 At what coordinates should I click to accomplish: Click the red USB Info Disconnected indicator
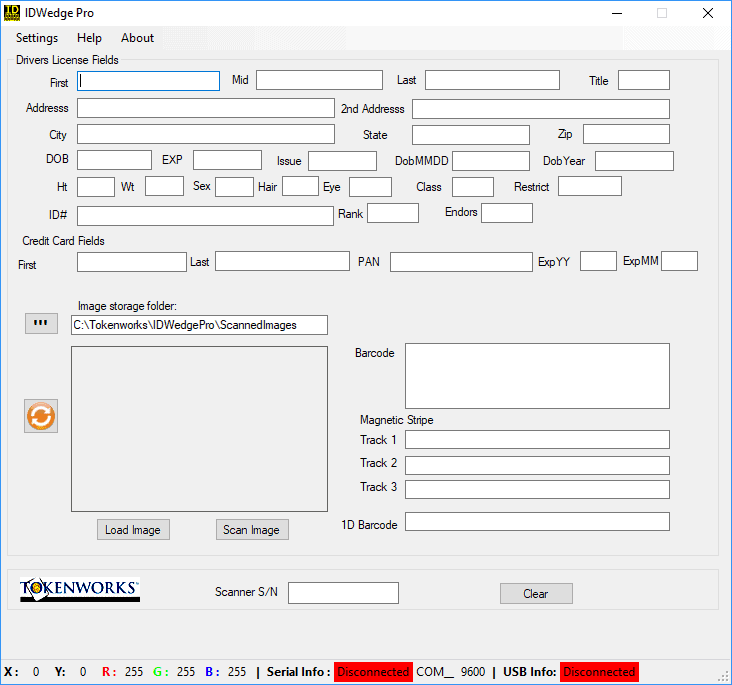598,672
